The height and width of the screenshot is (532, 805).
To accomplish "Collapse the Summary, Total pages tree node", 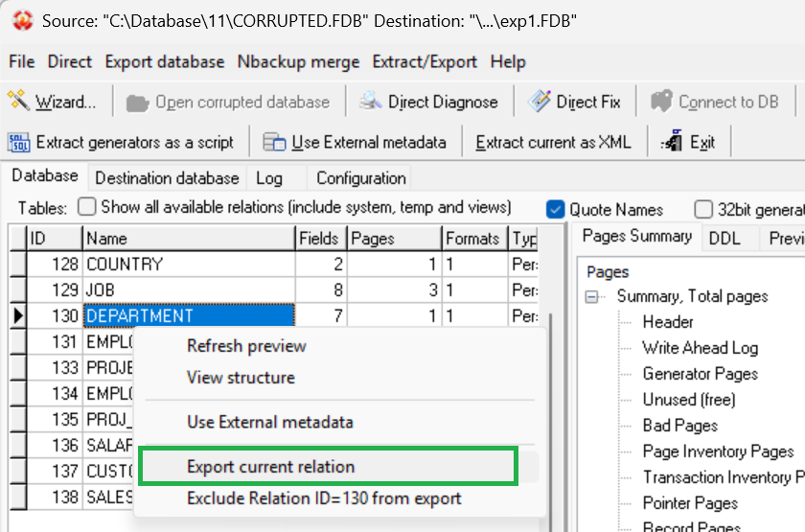I will tap(594, 297).
